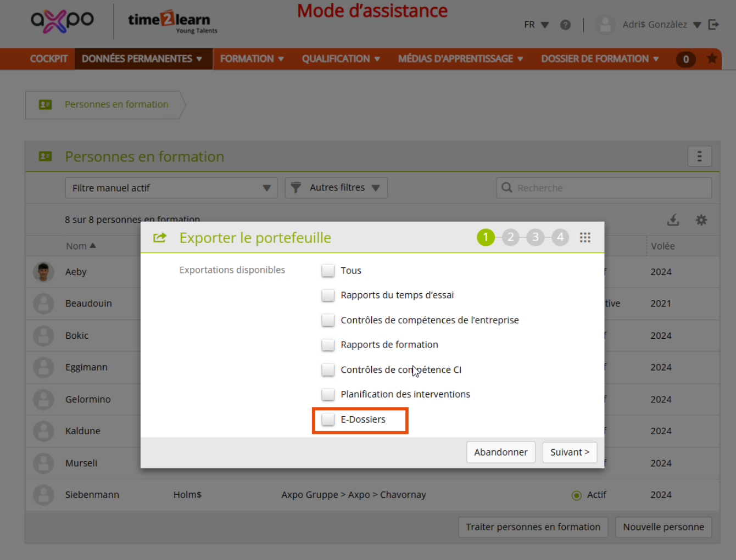
Task: Expand the Filtre manuel actif dropdown
Action: coord(171,188)
